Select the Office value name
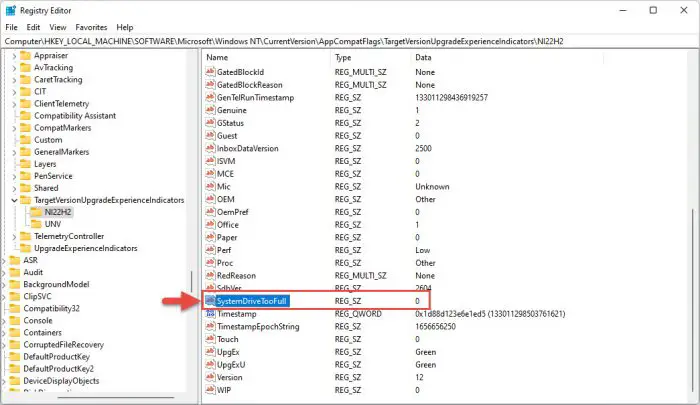 (228, 225)
